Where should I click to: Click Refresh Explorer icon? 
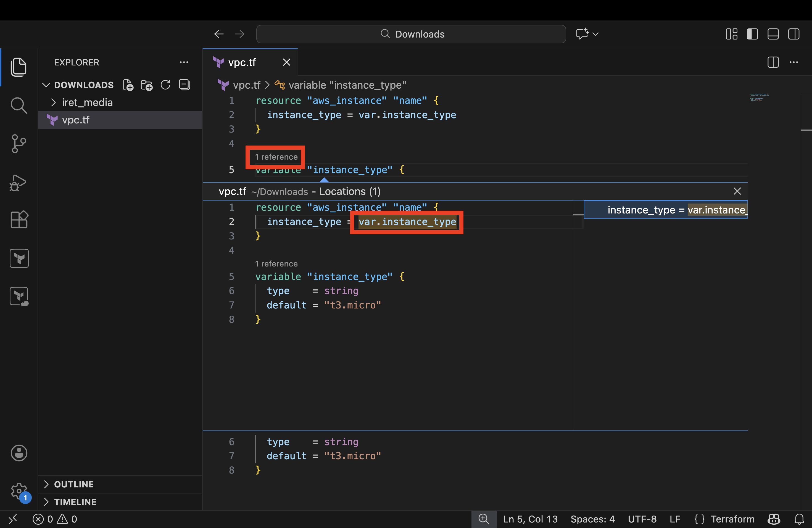[165, 85]
